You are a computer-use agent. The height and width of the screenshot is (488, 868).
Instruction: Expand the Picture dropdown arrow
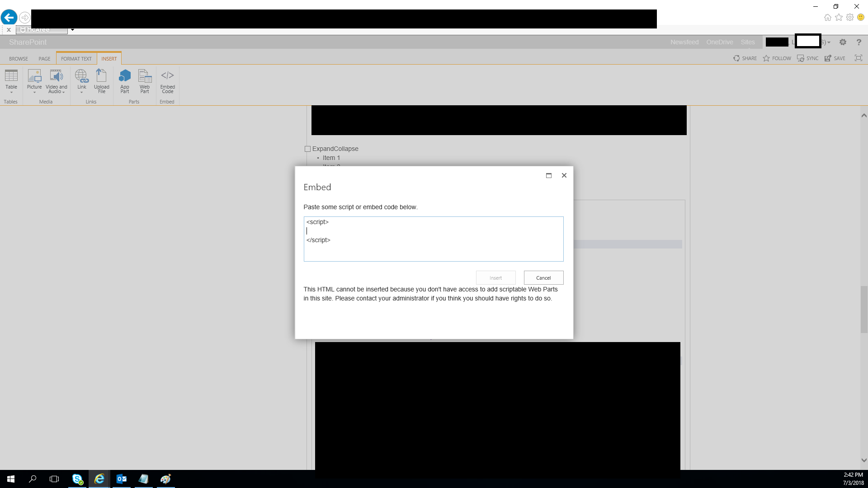(x=34, y=92)
